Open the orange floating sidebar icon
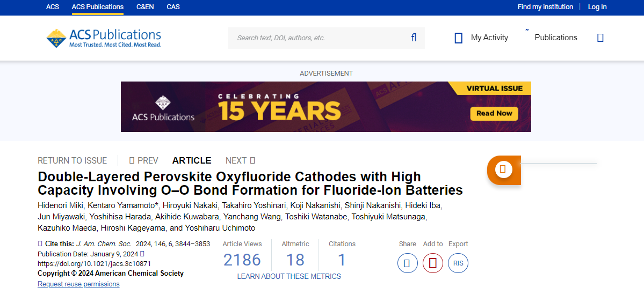 coord(503,169)
